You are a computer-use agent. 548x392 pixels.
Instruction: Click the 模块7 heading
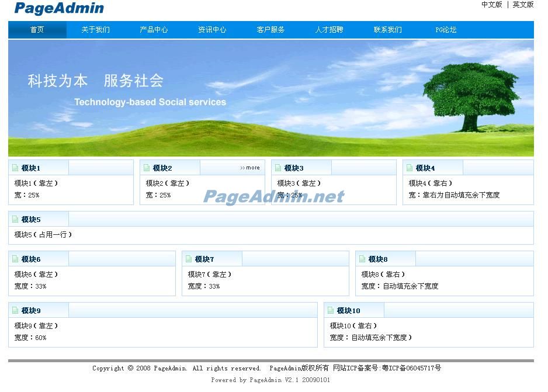204,259
